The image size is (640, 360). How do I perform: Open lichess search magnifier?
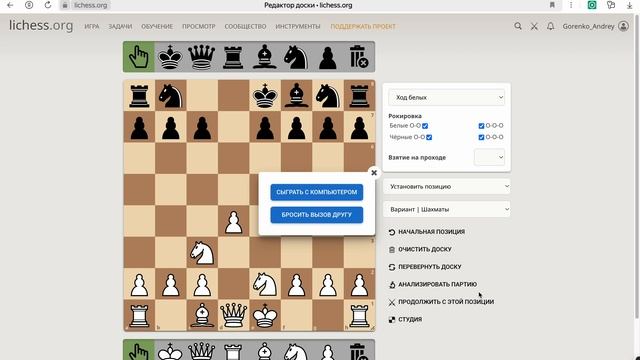click(518, 26)
